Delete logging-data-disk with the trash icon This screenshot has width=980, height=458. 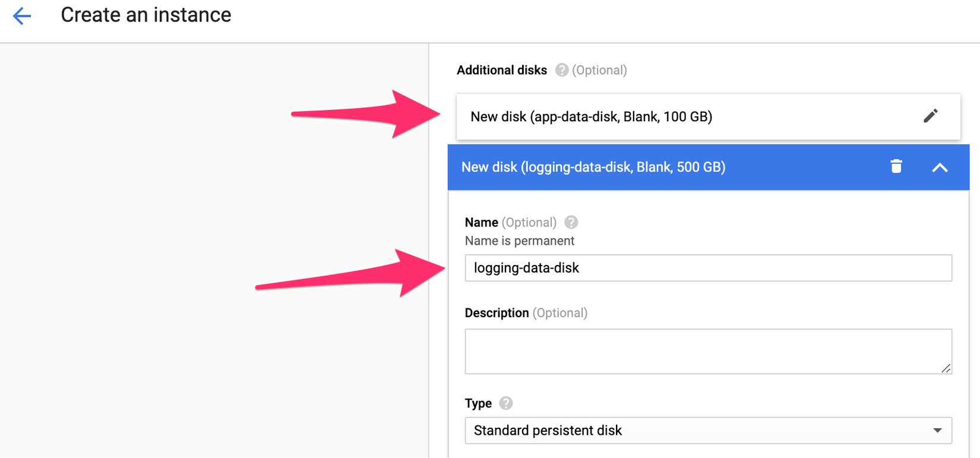tap(896, 167)
